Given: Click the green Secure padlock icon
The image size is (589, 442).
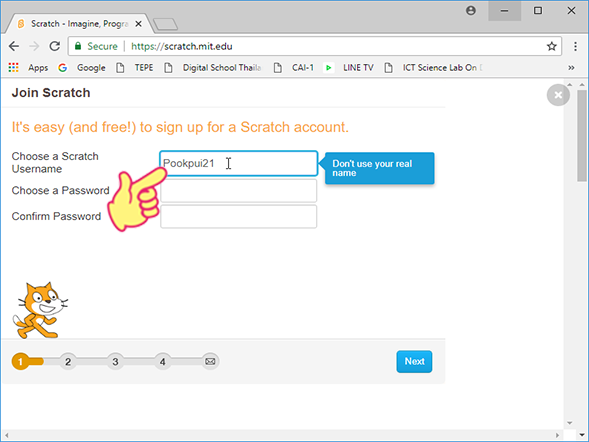Looking at the screenshot, I should [78, 46].
